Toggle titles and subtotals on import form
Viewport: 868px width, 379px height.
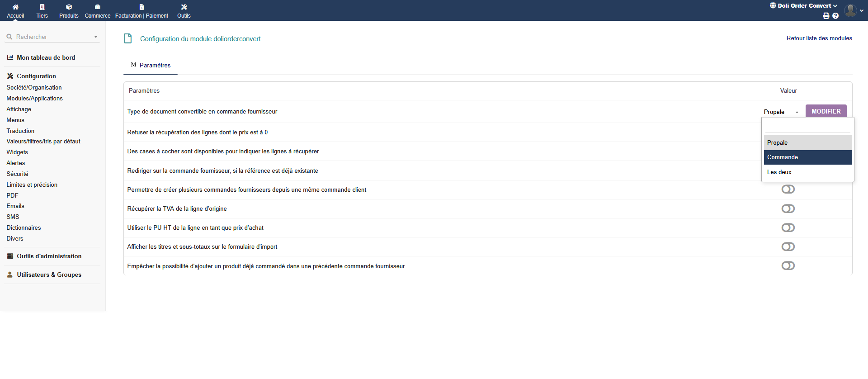tap(788, 246)
